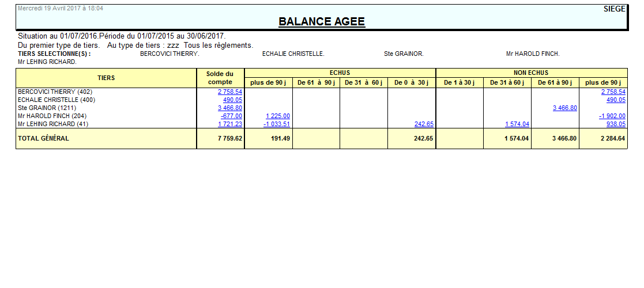Click the Solde du compte column header
The height and width of the screenshot is (288, 644).
220,77
